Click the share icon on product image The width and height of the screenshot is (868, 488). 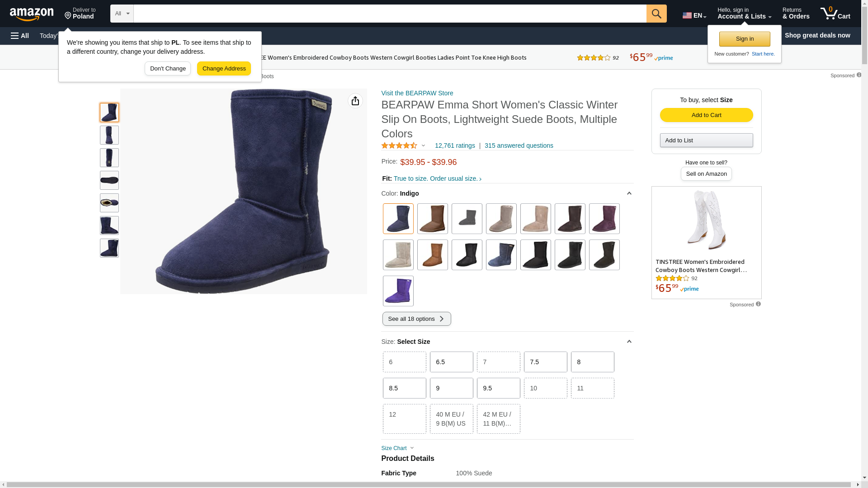tap(355, 101)
